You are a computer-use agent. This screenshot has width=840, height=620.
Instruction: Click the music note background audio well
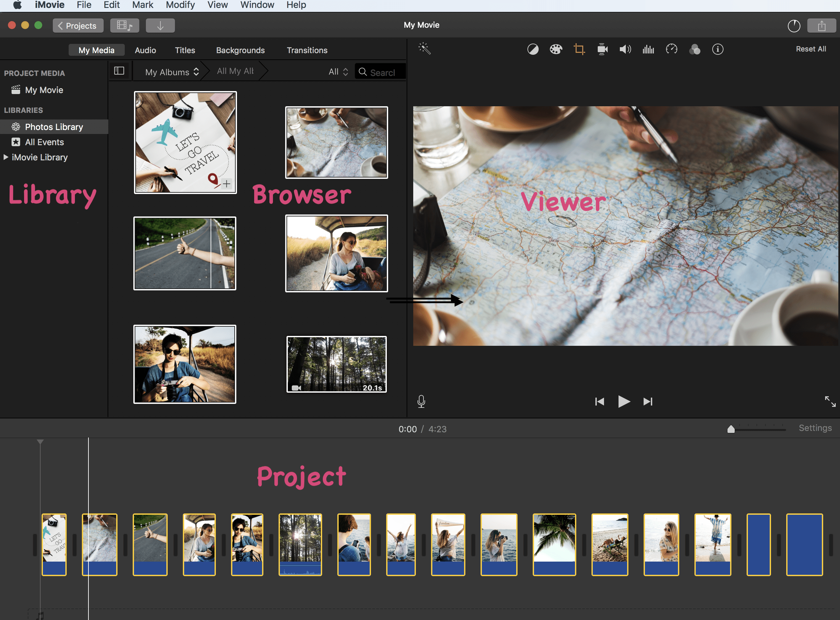[40, 615]
